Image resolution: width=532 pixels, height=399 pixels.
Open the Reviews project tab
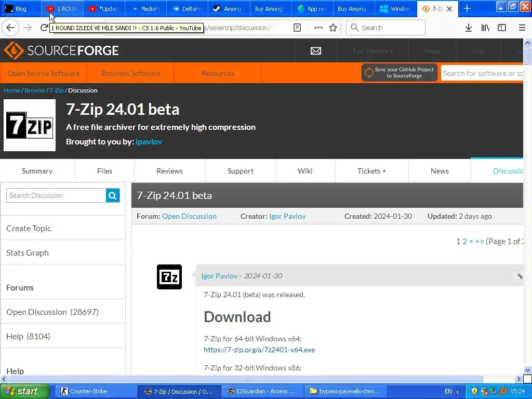[x=169, y=171]
